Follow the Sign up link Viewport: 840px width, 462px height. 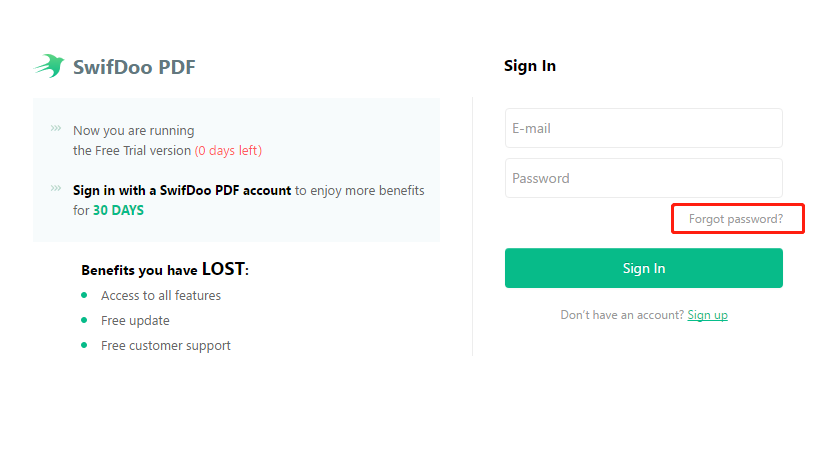(707, 315)
